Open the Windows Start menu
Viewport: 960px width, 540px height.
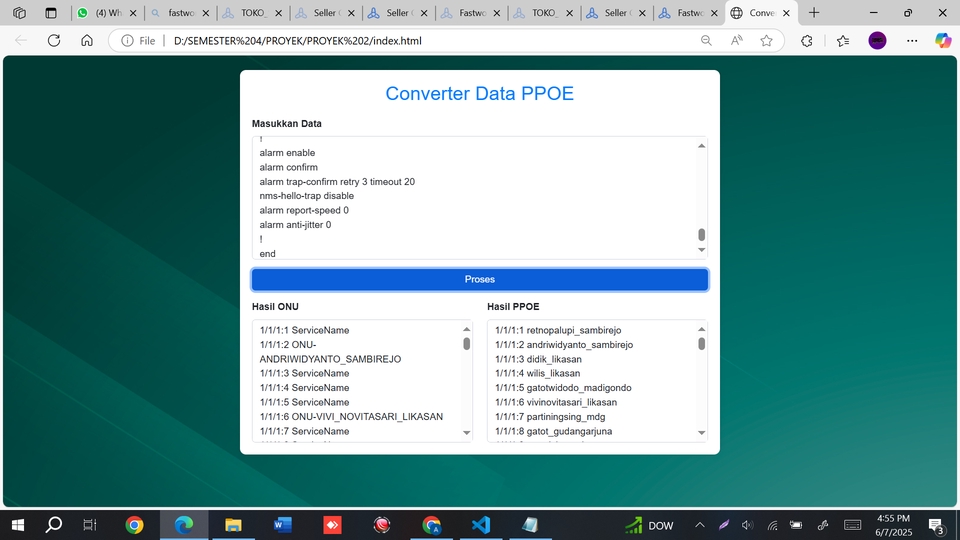coord(18,525)
